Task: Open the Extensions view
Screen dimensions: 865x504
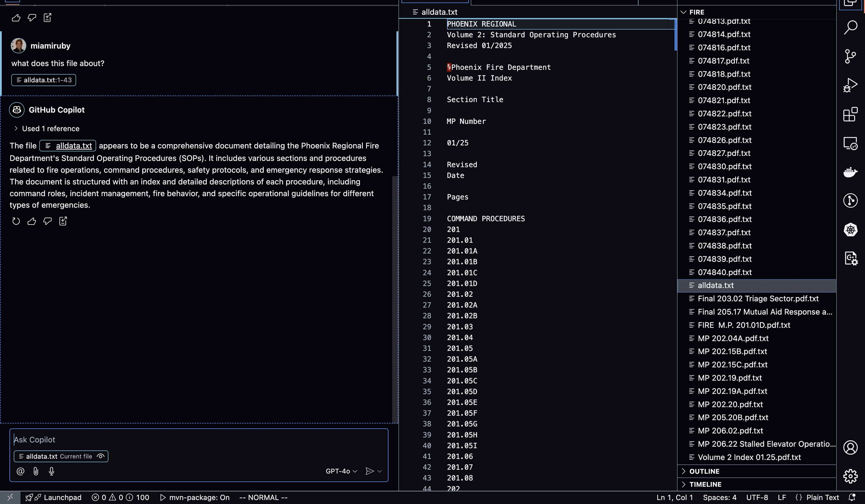Action: click(850, 114)
